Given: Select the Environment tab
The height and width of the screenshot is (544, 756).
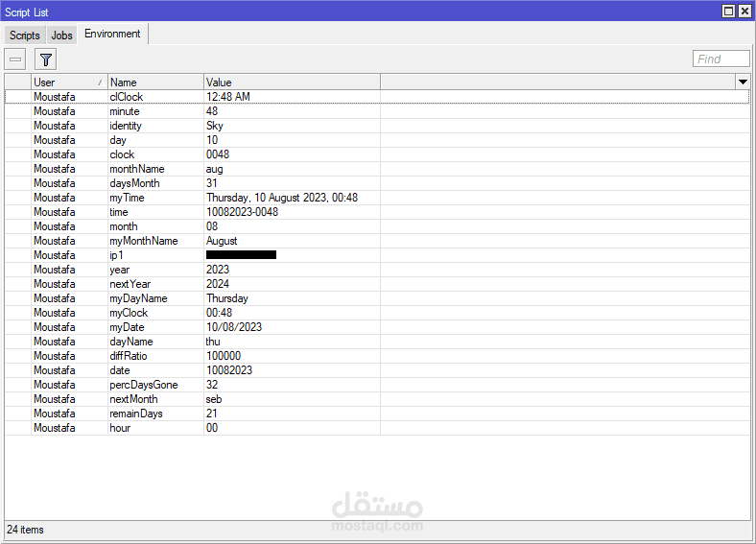Looking at the screenshot, I should [112, 34].
